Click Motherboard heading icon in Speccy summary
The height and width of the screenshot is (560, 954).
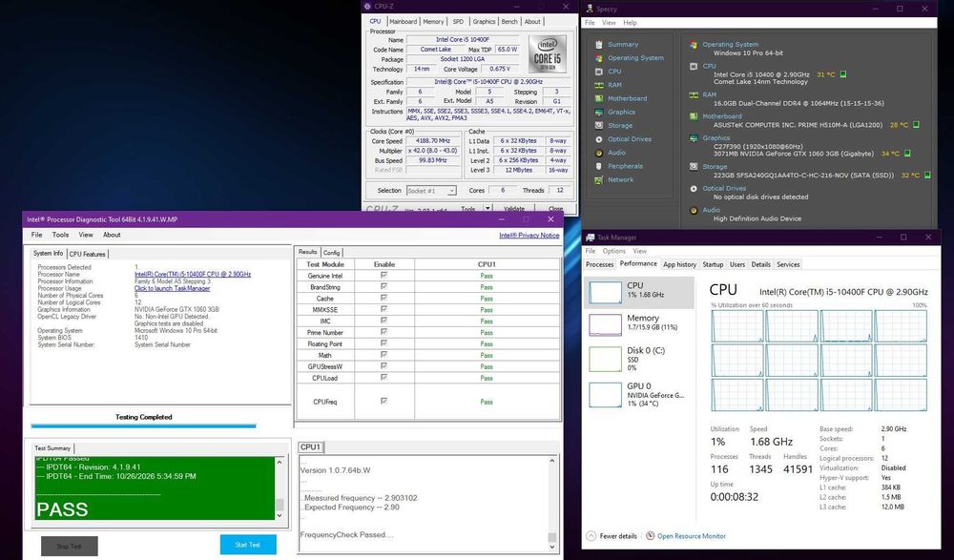(x=694, y=116)
